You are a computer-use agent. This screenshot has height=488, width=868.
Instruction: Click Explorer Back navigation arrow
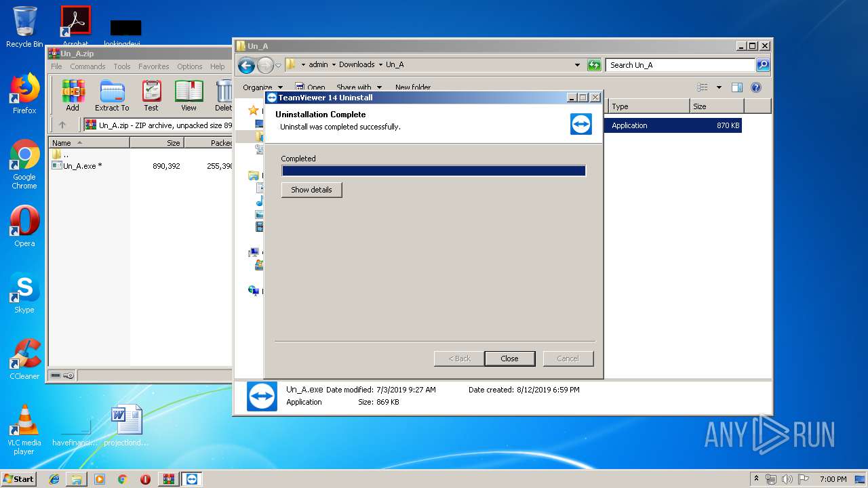coord(246,65)
